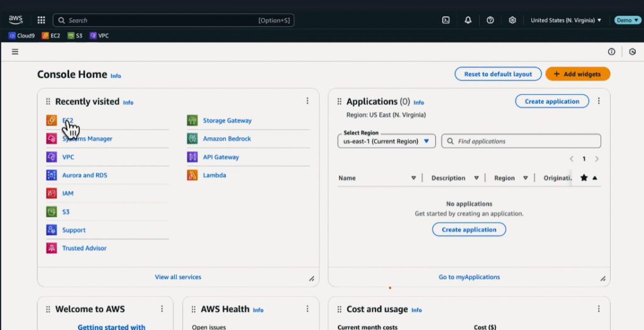Open the Lambda link

[214, 175]
